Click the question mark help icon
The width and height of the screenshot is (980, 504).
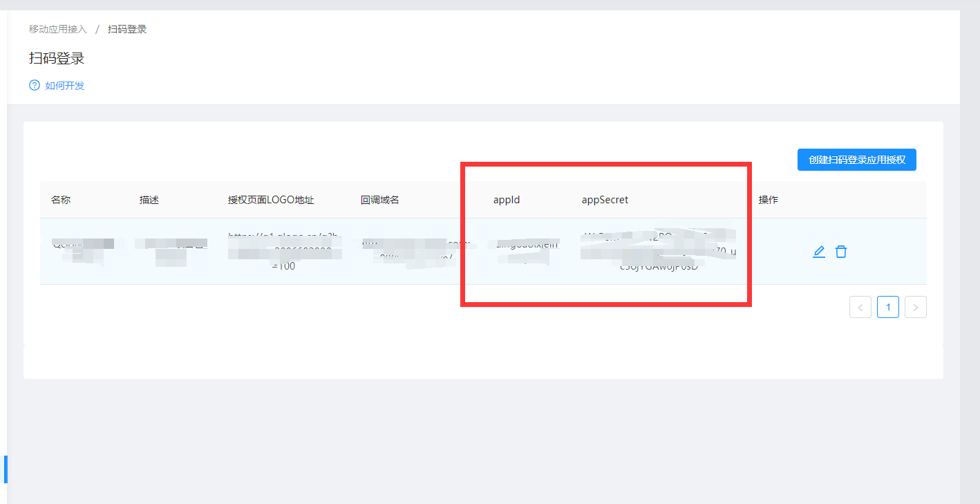click(35, 86)
